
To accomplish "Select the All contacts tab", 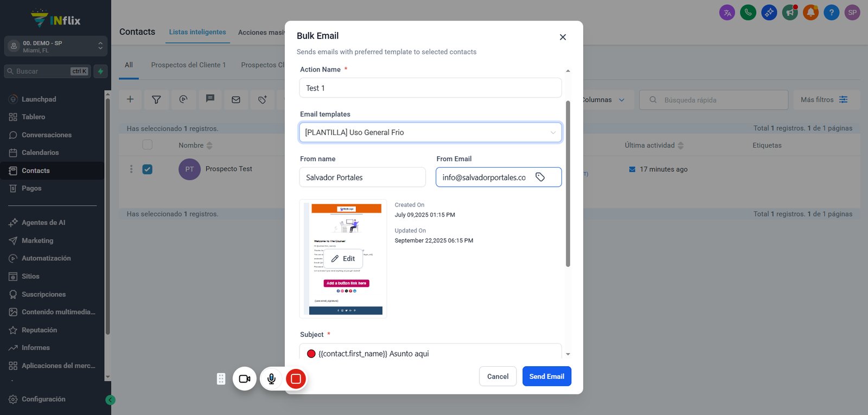I will coord(129,65).
